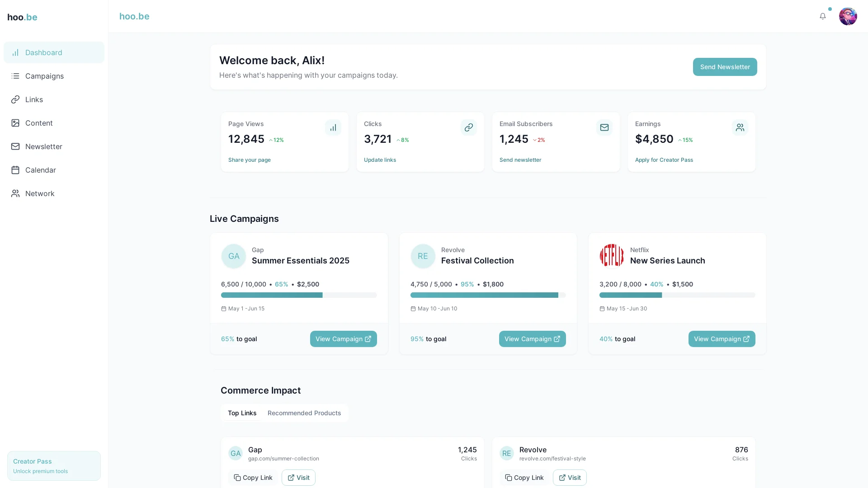Screen dimensions: 868x488
Task: Click the Netflix campaign logo
Action: pos(611,256)
